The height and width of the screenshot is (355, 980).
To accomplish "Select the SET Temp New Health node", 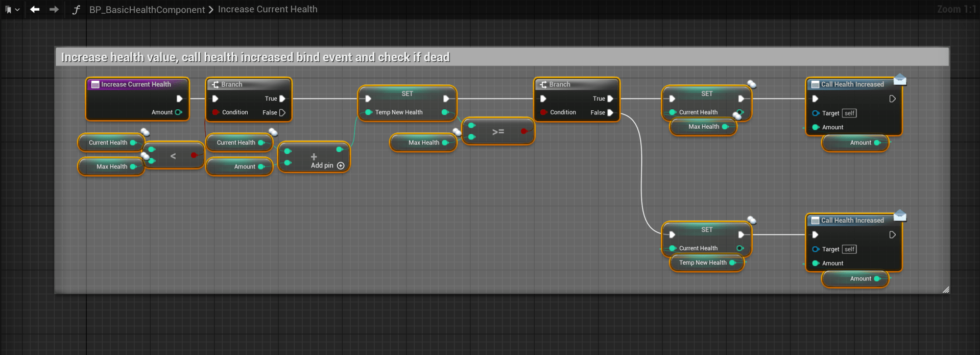I will (407, 94).
